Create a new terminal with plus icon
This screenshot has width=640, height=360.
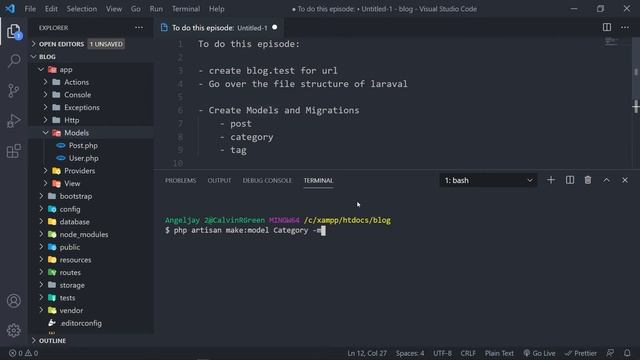[551, 180]
